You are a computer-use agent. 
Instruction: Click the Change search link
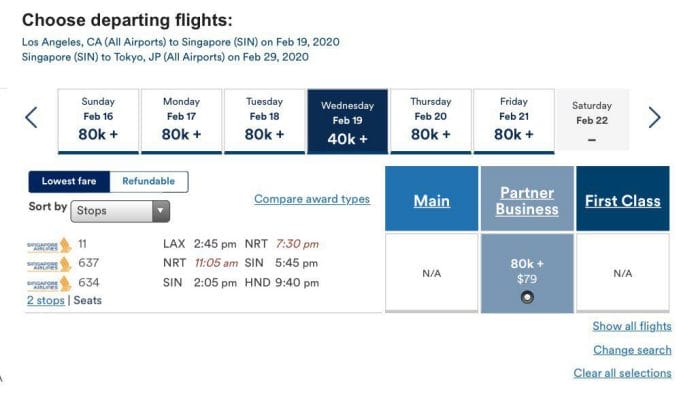[x=632, y=350]
